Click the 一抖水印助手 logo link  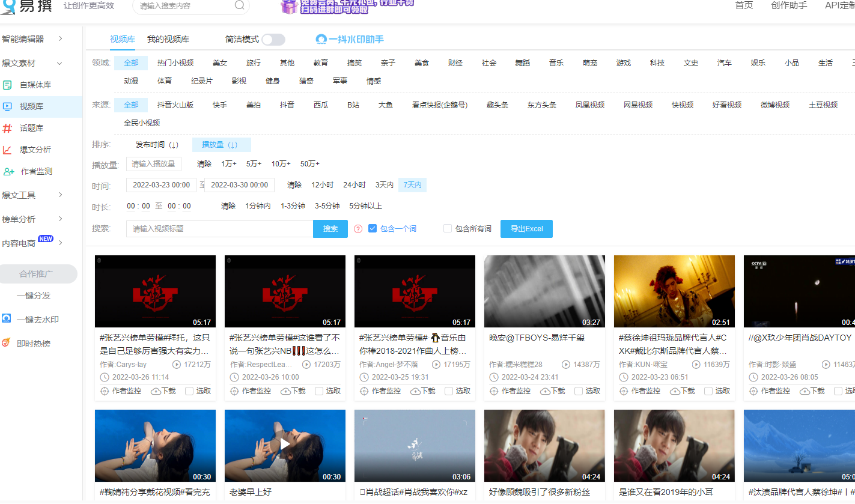tap(350, 39)
